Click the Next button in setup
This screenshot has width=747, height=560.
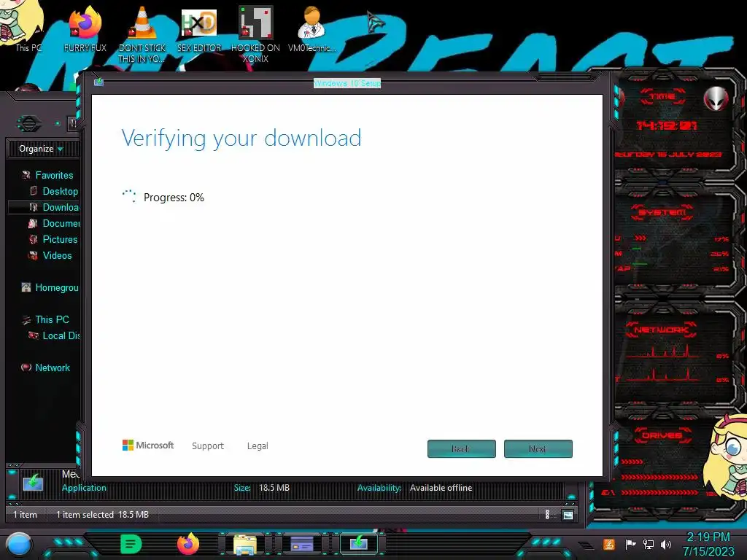coord(538,448)
